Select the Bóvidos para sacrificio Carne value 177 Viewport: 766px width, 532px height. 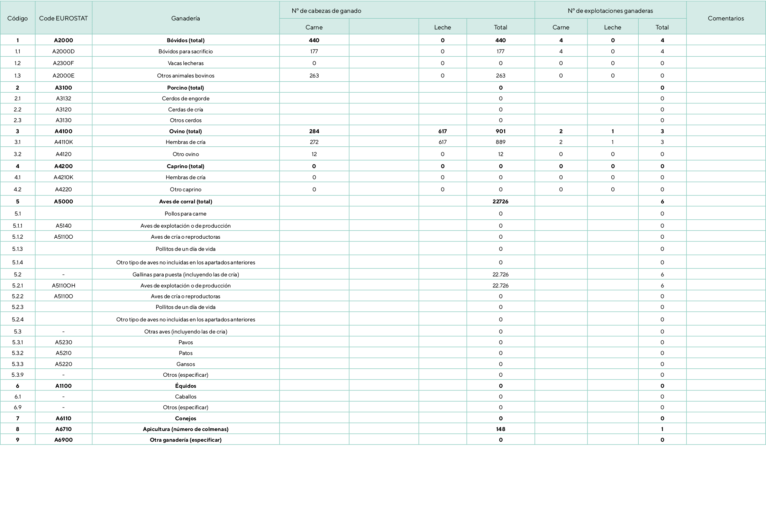point(314,51)
